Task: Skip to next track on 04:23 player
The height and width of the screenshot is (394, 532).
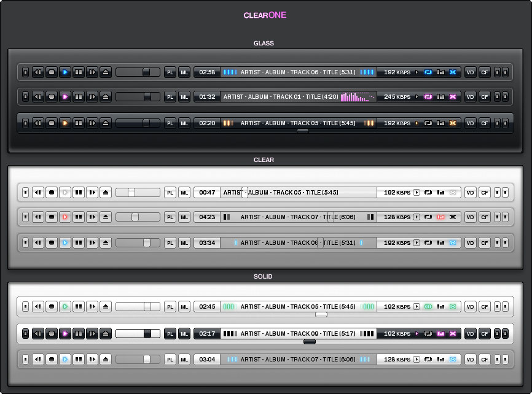Action: pyautogui.click(x=92, y=217)
